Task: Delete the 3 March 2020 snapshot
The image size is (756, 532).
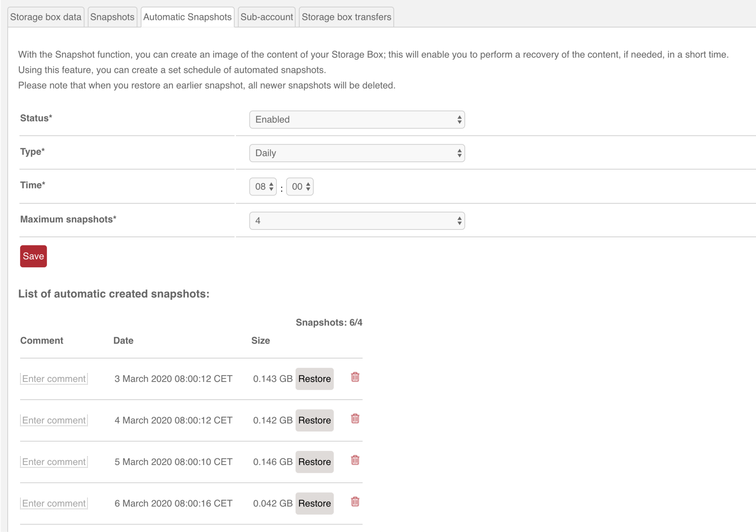Action: point(355,377)
